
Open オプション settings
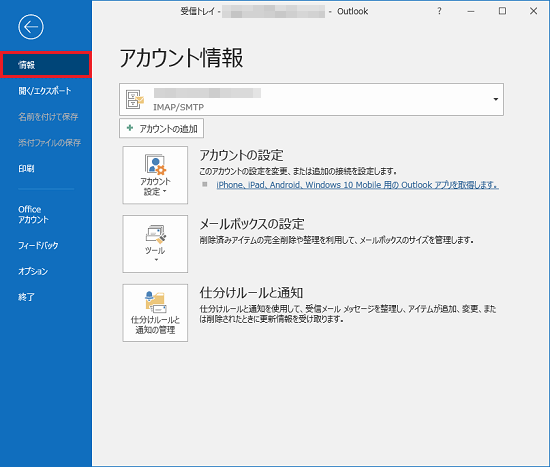pyautogui.click(x=33, y=271)
